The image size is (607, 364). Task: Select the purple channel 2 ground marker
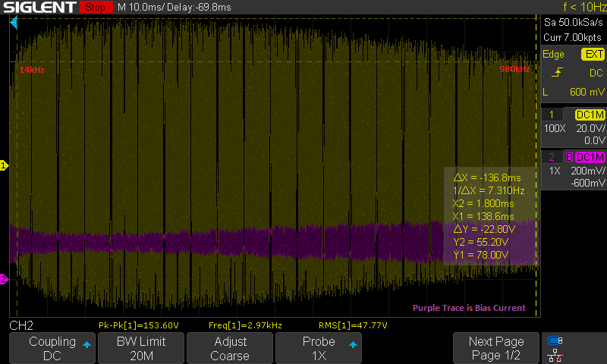(x=4, y=280)
